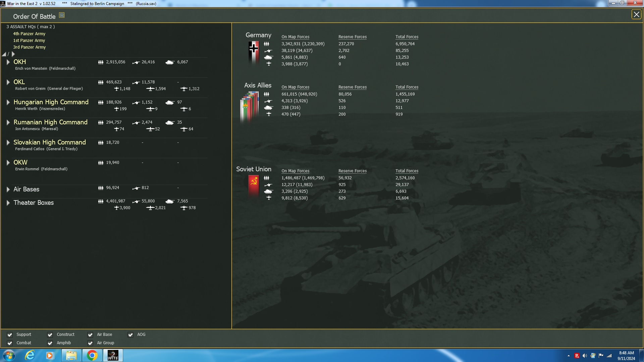The image size is (644, 362).
Task: Toggle the Air Group checkbox
Action: [90, 343]
